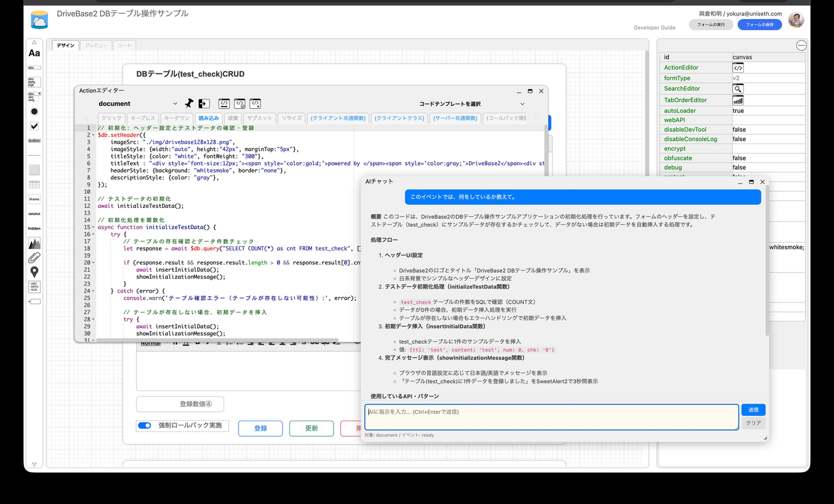834x504 pixels.
Task: Click the DriveBase2 cloud logo
Action: pos(39,20)
